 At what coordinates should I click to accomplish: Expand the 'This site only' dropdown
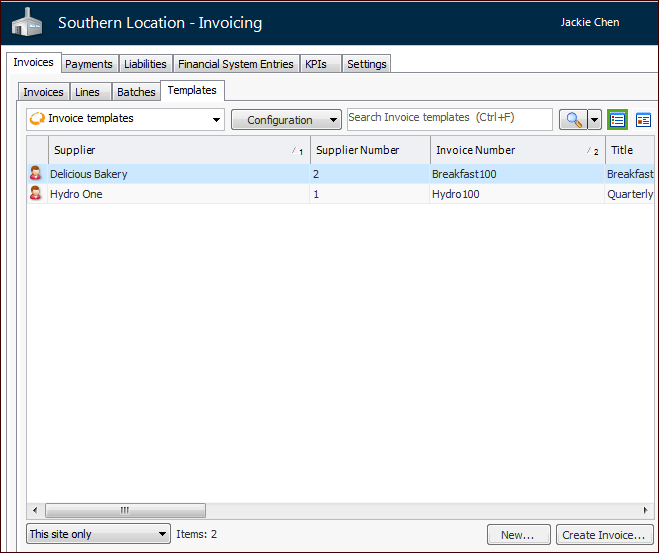(x=163, y=535)
